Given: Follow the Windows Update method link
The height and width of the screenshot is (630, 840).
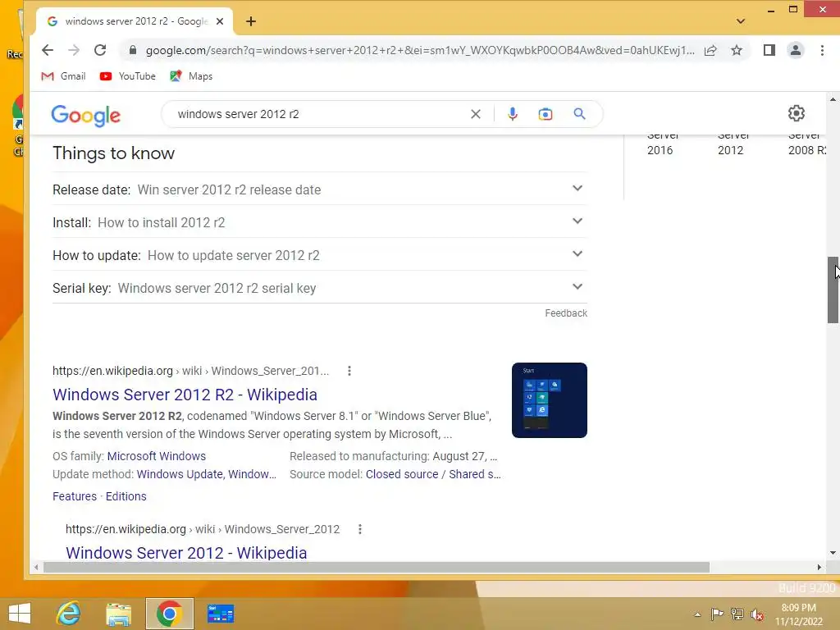Looking at the screenshot, I should click(x=180, y=474).
